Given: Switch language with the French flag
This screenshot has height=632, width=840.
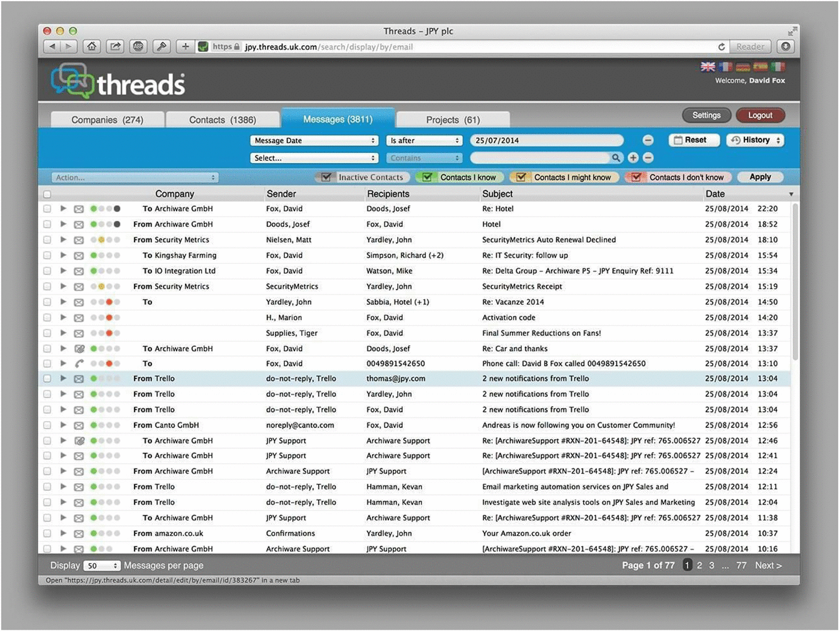Looking at the screenshot, I should (x=725, y=67).
